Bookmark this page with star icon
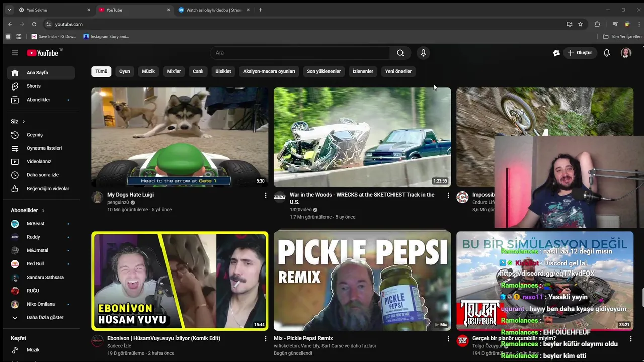This screenshot has height=362, width=644. coord(580,24)
